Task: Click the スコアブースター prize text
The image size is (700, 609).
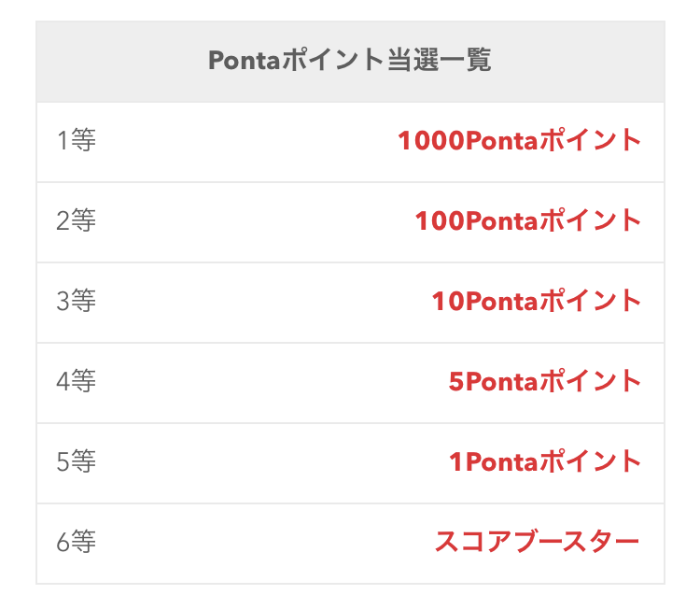Action: [x=538, y=542]
